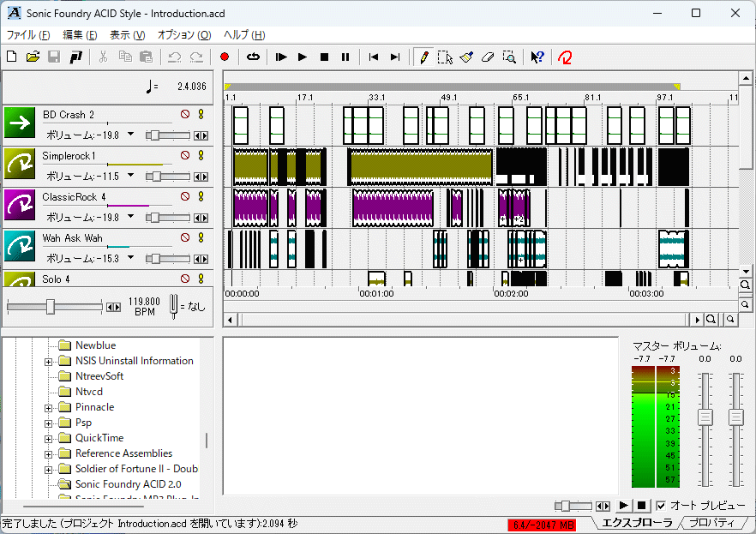
Task: Click the Save project disk icon
Action: pyautogui.click(x=54, y=57)
